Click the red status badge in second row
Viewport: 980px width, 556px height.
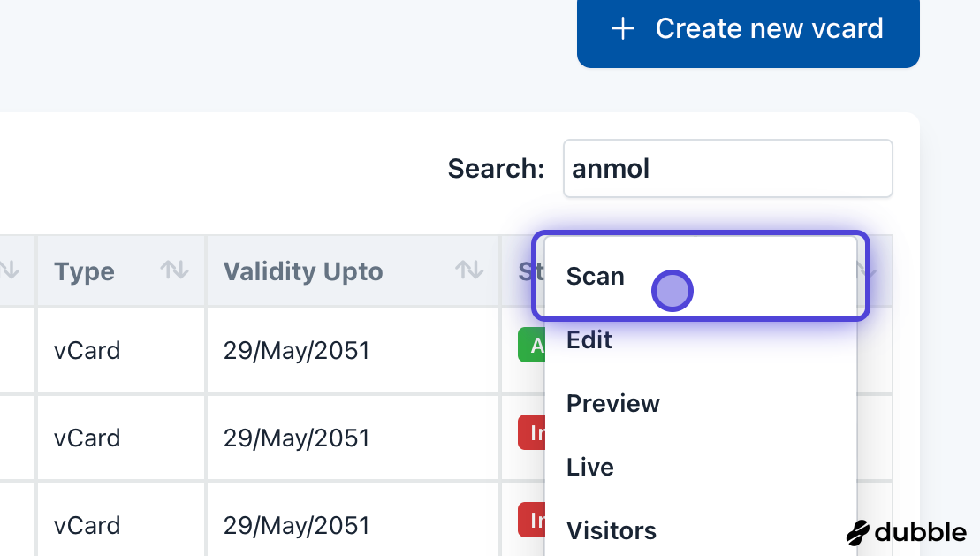[x=531, y=433]
